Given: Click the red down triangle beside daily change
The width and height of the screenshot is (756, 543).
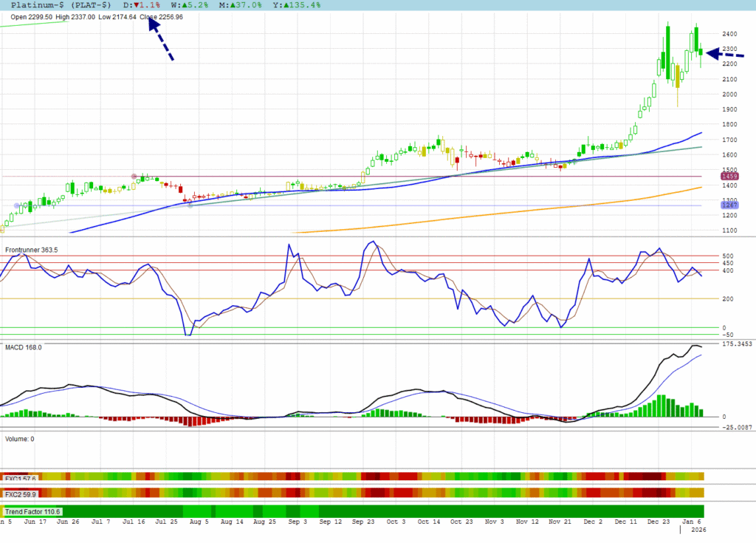Looking at the screenshot, I should point(136,5).
